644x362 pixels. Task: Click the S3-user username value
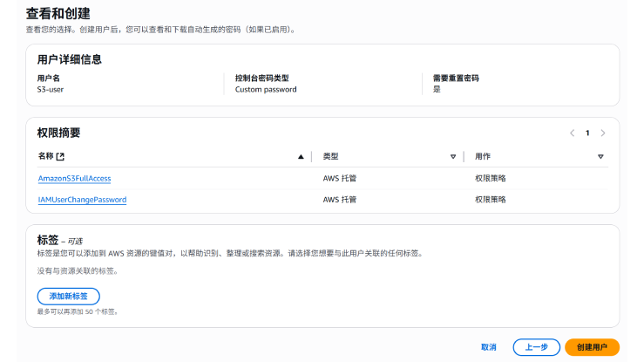(51, 89)
